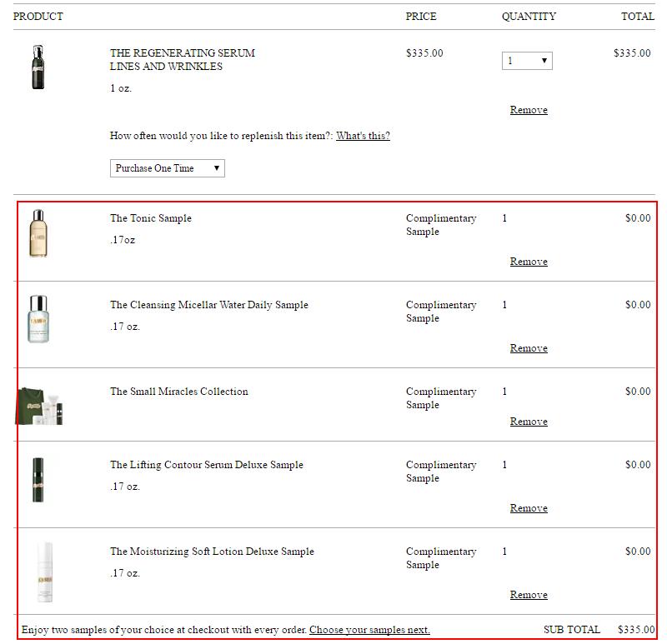
Task: Click "Choose your samples next" link
Action: coord(369,630)
